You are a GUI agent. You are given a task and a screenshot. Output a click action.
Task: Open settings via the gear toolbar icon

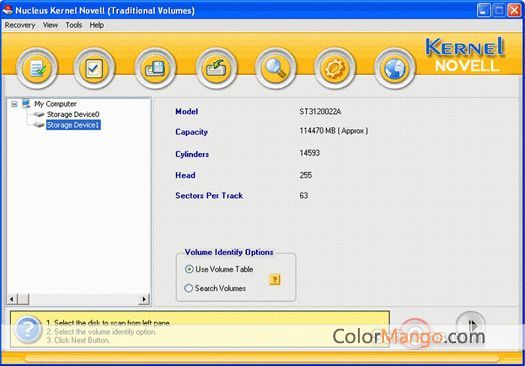click(334, 68)
